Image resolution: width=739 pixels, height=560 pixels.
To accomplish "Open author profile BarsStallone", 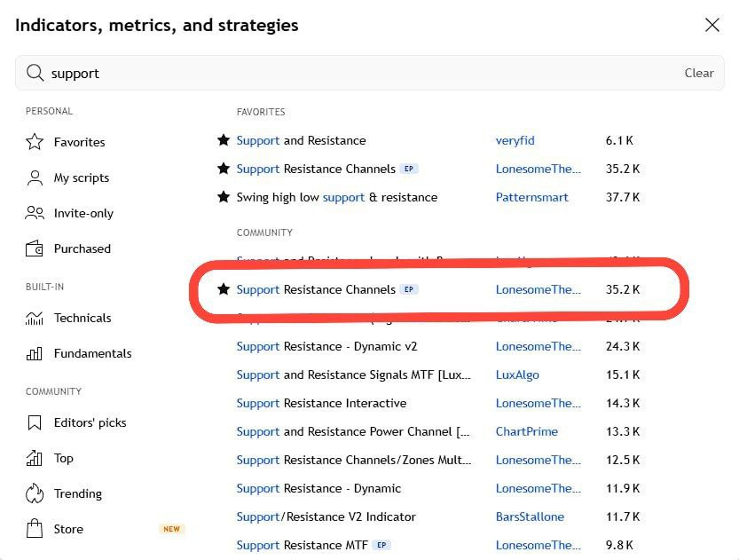I will pos(530,517).
